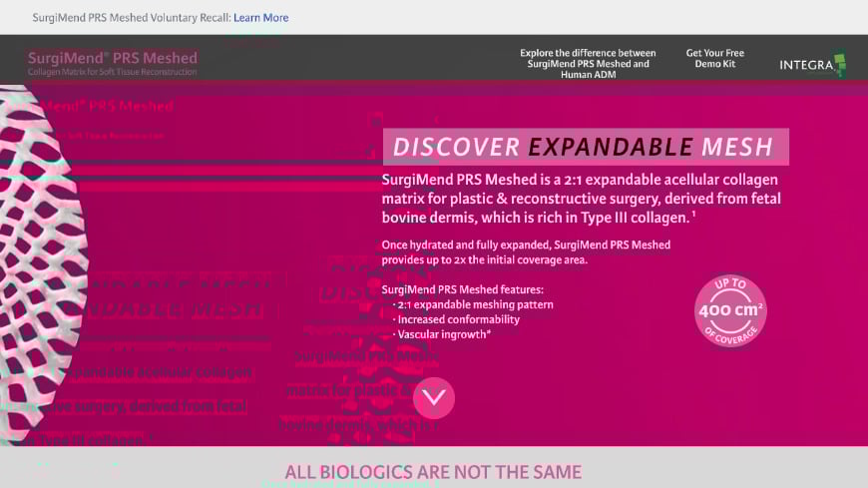Viewport: 868px width, 488px height.
Task: Select Get Your Free Demo Kit
Action: [x=714, y=59]
